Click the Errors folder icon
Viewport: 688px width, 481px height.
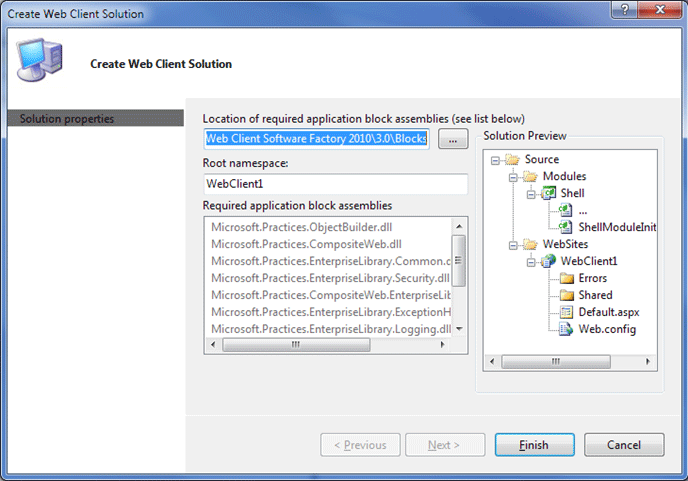(x=566, y=278)
